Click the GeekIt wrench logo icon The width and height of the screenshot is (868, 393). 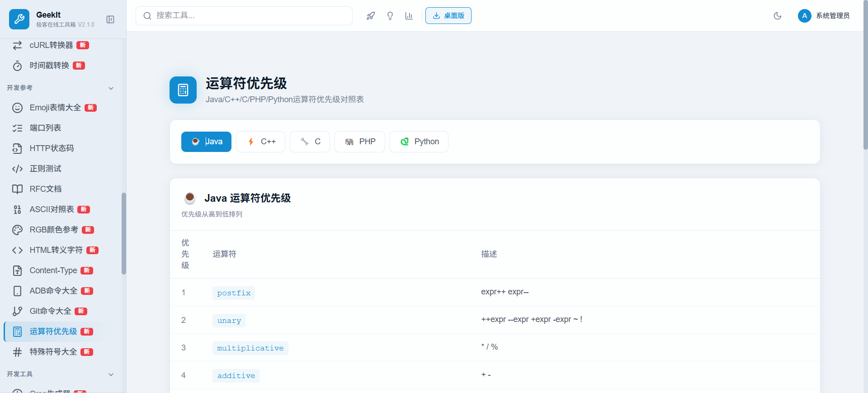pyautogui.click(x=19, y=19)
